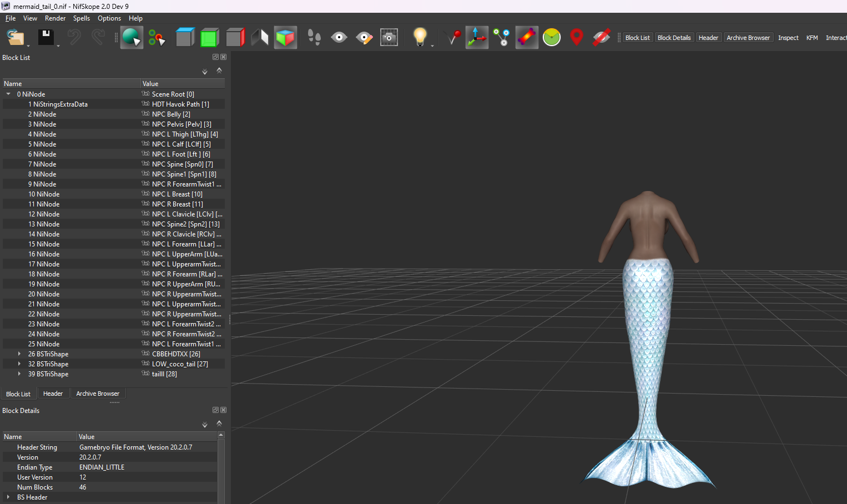Click the toolbar Block Details button

click(x=674, y=38)
